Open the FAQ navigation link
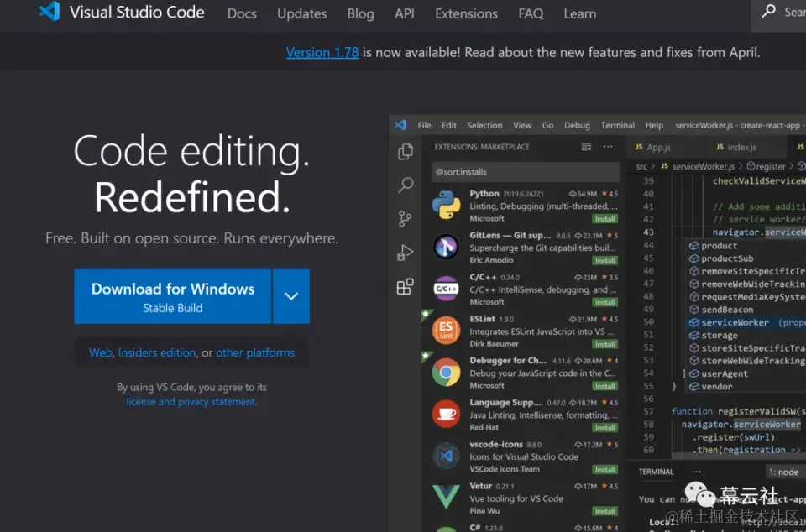 tap(531, 13)
